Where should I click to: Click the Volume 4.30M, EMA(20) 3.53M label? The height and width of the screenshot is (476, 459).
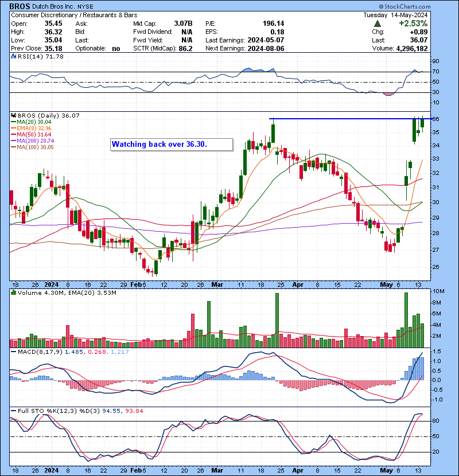coord(67,293)
